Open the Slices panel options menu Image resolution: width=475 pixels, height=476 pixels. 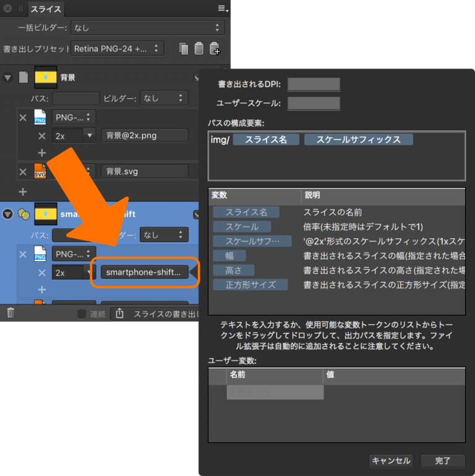point(223,9)
